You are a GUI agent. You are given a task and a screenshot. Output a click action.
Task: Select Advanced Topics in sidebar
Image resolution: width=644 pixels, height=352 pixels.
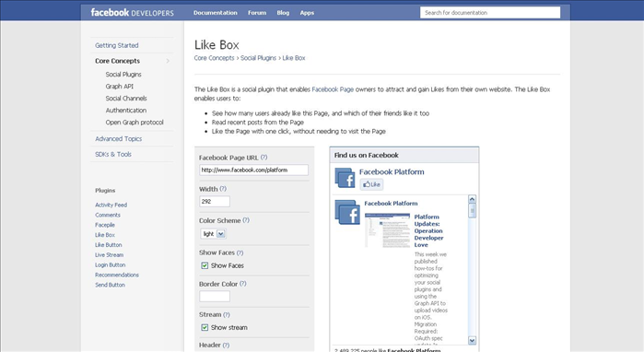pyautogui.click(x=118, y=139)
